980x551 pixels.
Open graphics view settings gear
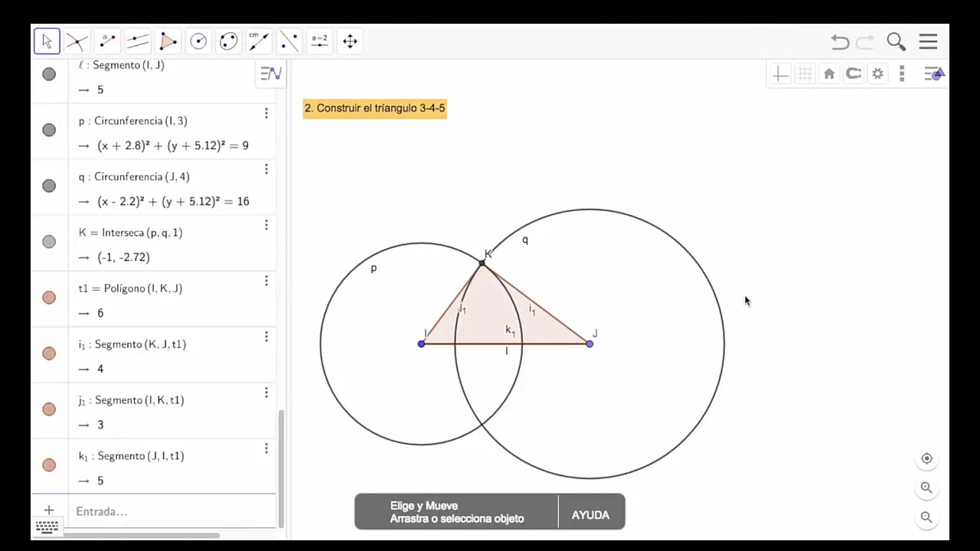878,74
